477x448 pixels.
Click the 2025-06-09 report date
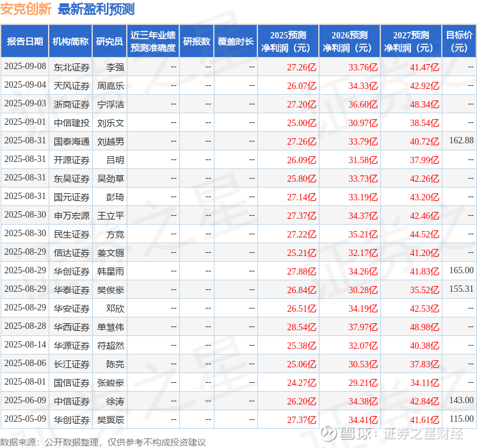pos(25,400)
